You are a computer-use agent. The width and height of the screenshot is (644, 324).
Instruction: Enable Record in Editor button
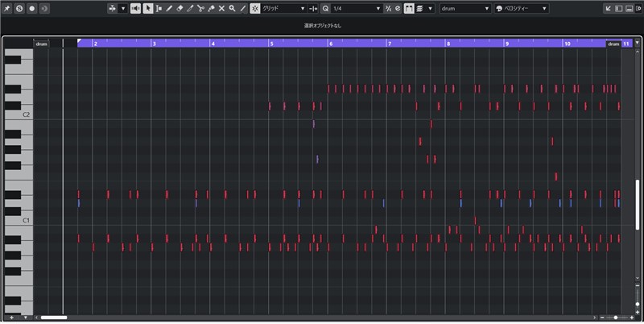tap(31, 8)
